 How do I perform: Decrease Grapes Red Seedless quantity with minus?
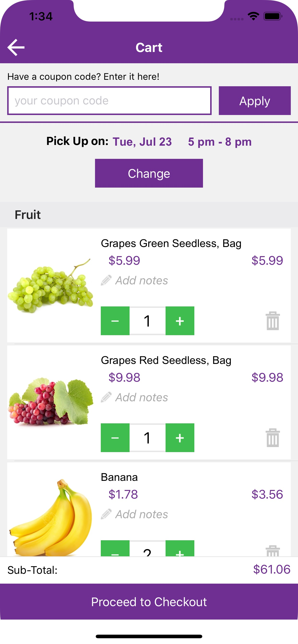pos(115,438)
